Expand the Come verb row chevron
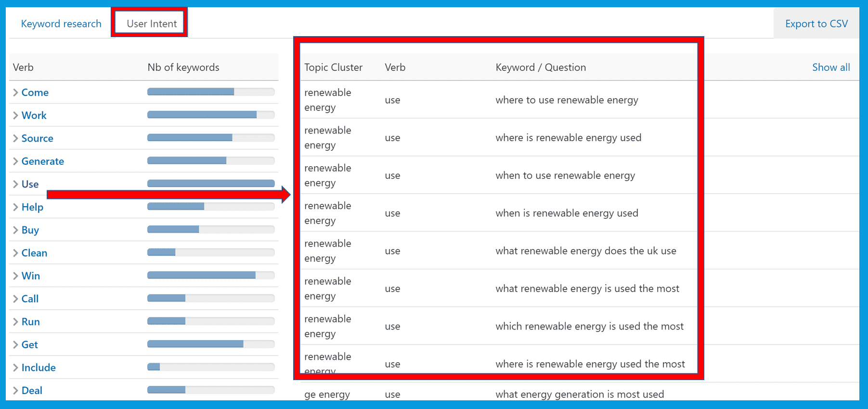 click(x=15, y=92)
